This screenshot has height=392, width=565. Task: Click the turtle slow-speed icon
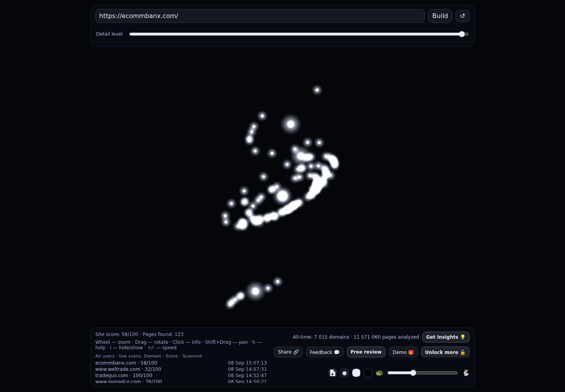pyautogui.click(x=379, y=373)
